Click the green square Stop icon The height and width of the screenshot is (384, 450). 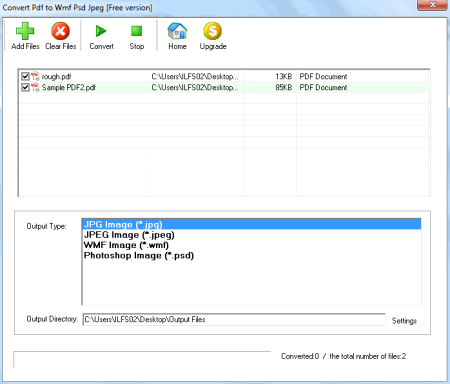tap(137, 31)
